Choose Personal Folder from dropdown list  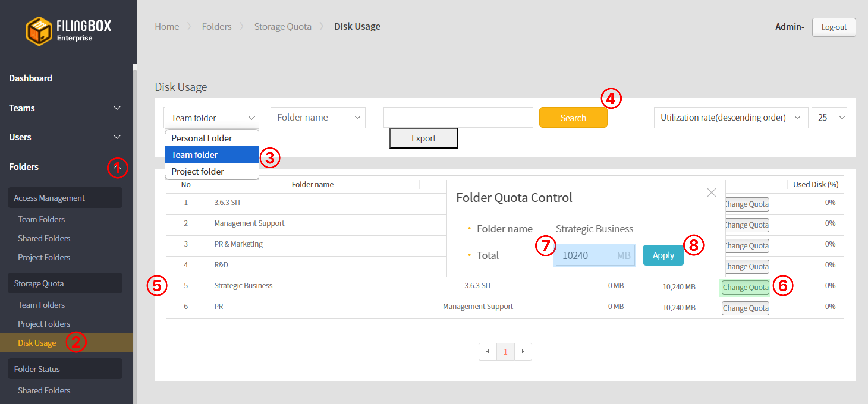tap(202, 138)
